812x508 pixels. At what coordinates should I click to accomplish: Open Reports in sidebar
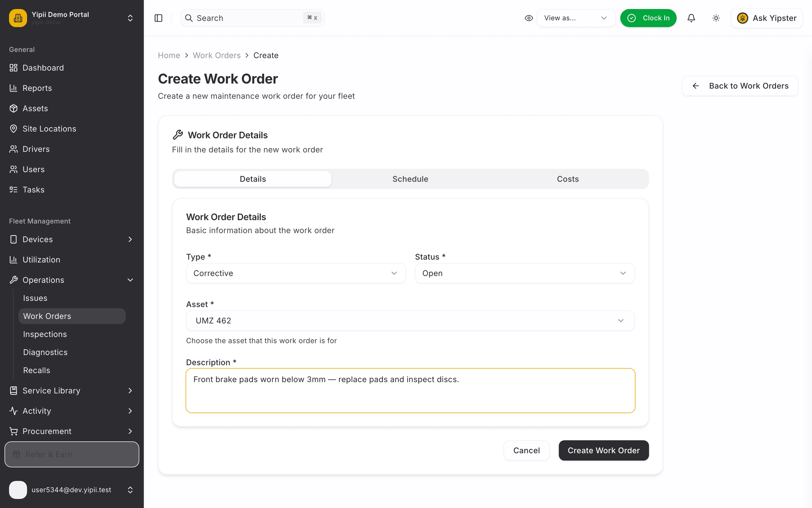[71, 88]
